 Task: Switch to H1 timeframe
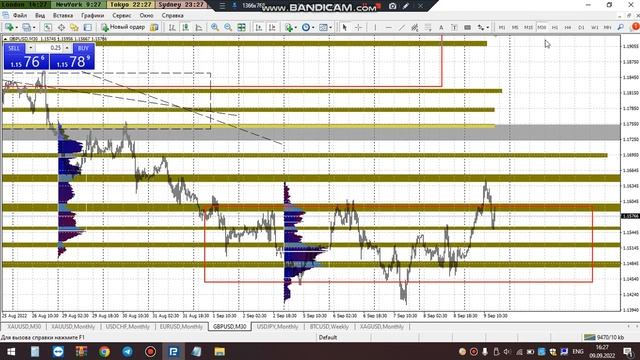point(555,27)
